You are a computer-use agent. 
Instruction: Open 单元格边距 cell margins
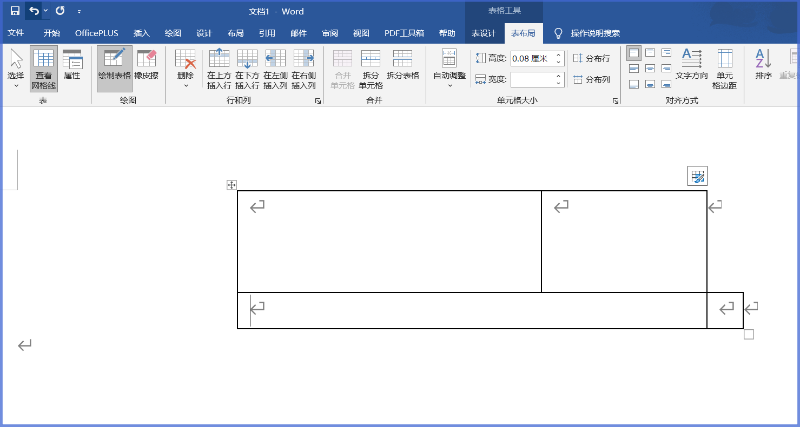(724, 69)
